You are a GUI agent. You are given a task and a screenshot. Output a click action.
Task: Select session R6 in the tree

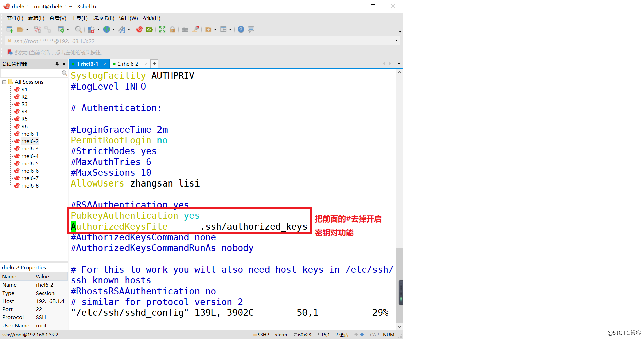pos(24,127)
